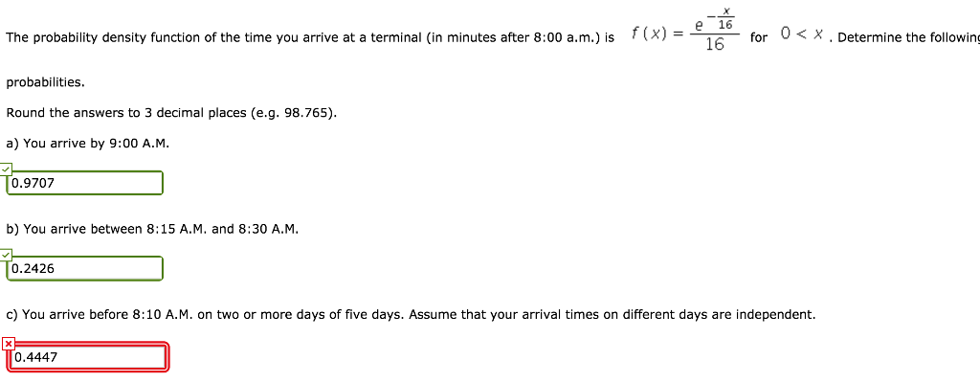Click the '0 < x' domain condition
This screenshot has width=980, height=383.
tap(802, 35)
